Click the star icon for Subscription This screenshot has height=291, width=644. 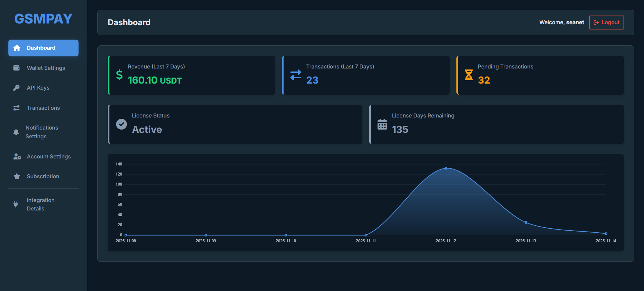[17, 176]
